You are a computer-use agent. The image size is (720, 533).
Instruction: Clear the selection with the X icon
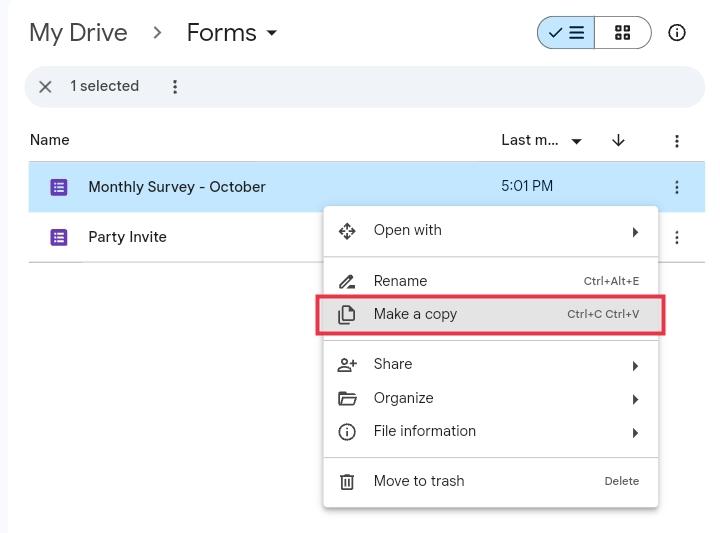(x=45, y=86)
